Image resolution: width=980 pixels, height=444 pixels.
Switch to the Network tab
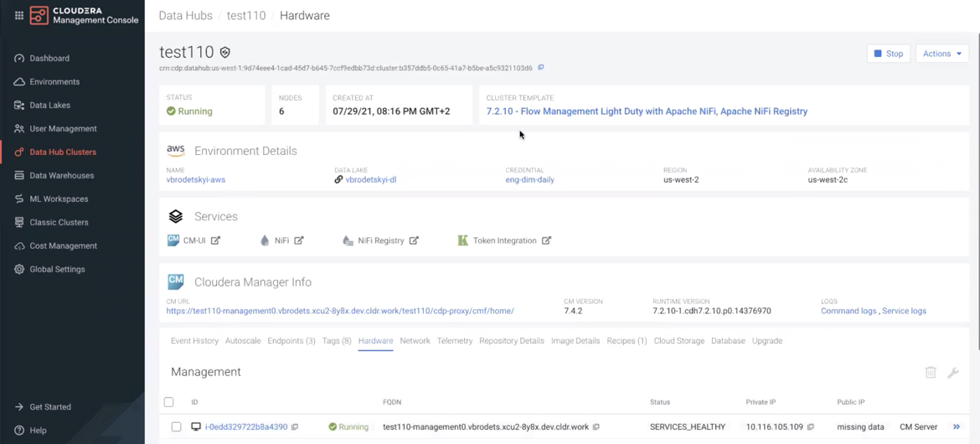[415, 341]
